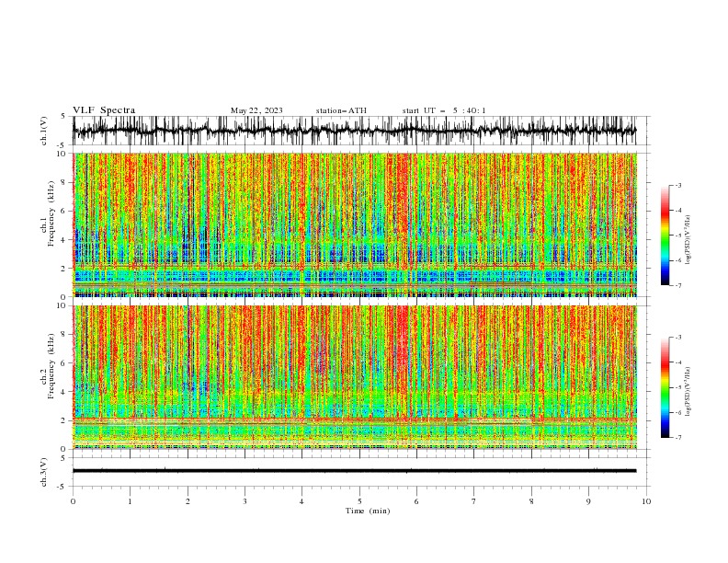Screen dimensions: 728x563
Task: Click the ch.3 voltage waveform trace
Action: click(x=354, y=471)
